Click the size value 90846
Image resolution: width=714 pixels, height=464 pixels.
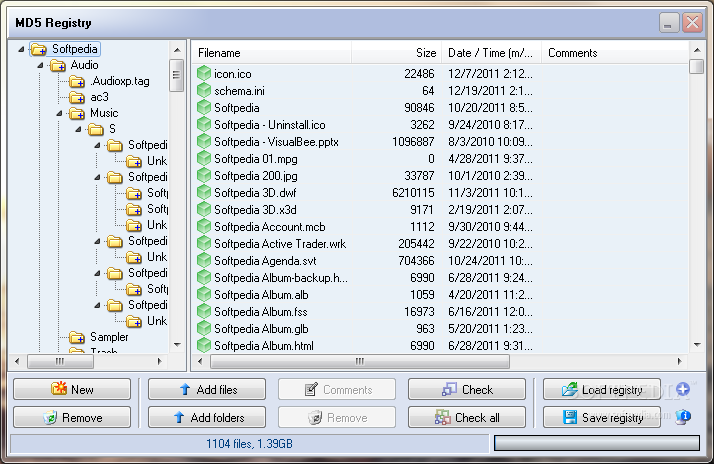coord(419,107)
